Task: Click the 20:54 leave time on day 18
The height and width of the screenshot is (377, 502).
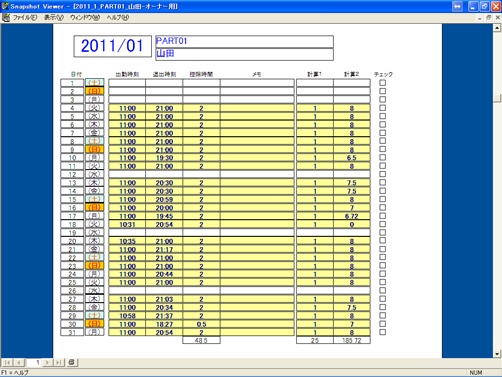Action: (164, 225)
